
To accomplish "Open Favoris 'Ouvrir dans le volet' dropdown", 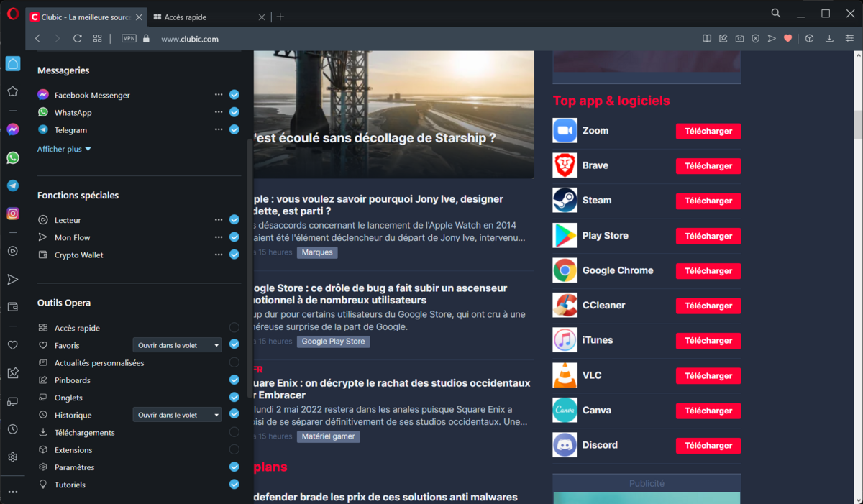I will pyautogui.click(x=177, y=345).
